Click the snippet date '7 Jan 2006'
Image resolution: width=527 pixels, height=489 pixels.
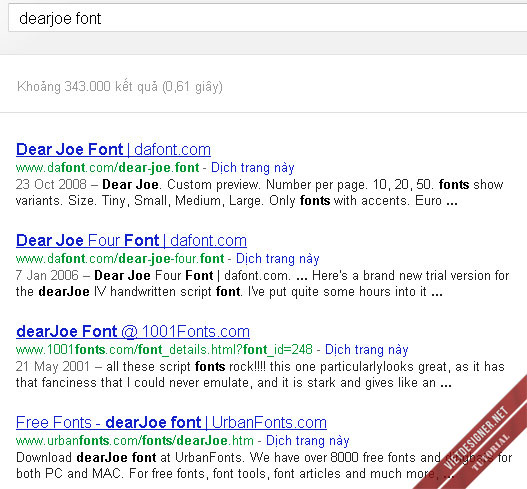point(47,275)
